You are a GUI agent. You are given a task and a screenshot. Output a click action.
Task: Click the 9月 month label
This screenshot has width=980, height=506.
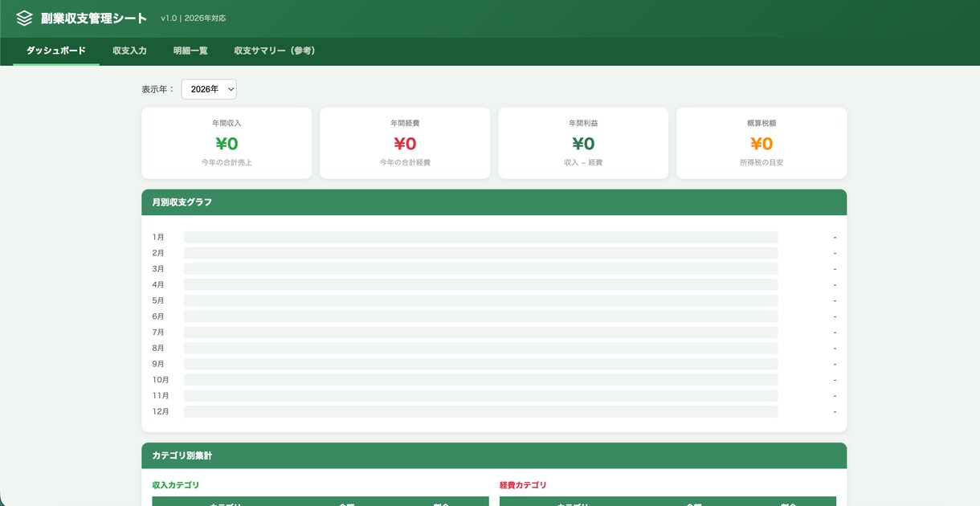coord(158,364)
